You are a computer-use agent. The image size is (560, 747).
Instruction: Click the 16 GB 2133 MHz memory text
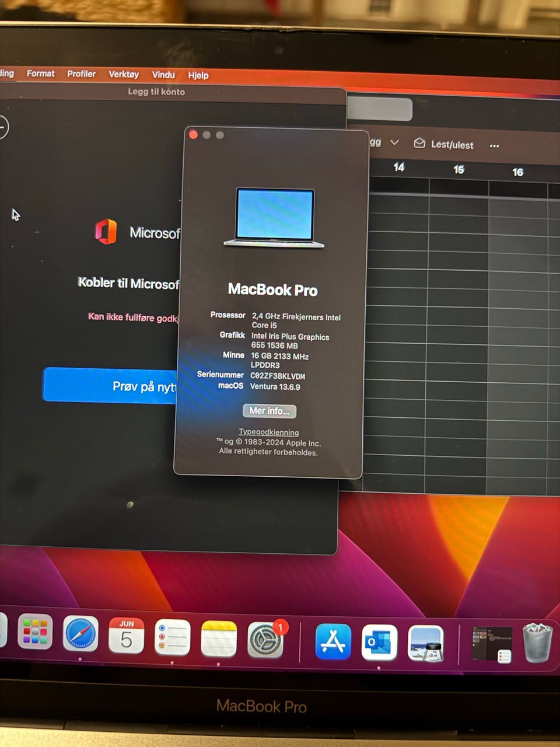[280, 360]
